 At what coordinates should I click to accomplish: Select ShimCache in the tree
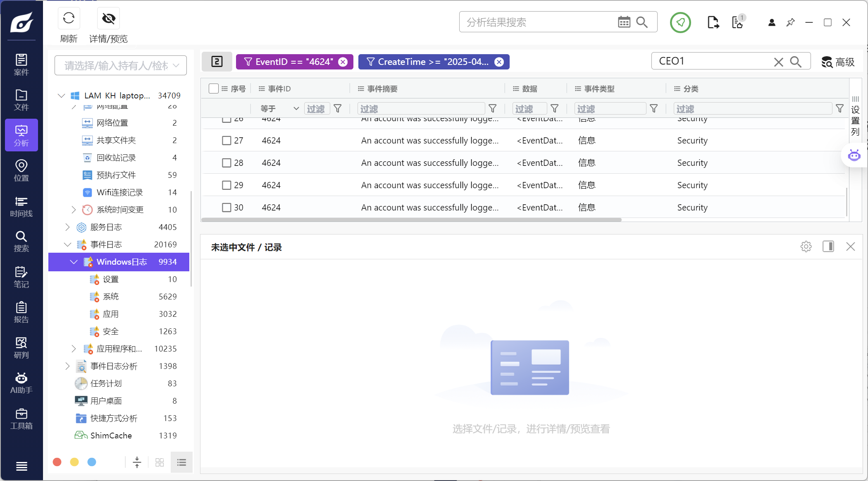[111, 436]
